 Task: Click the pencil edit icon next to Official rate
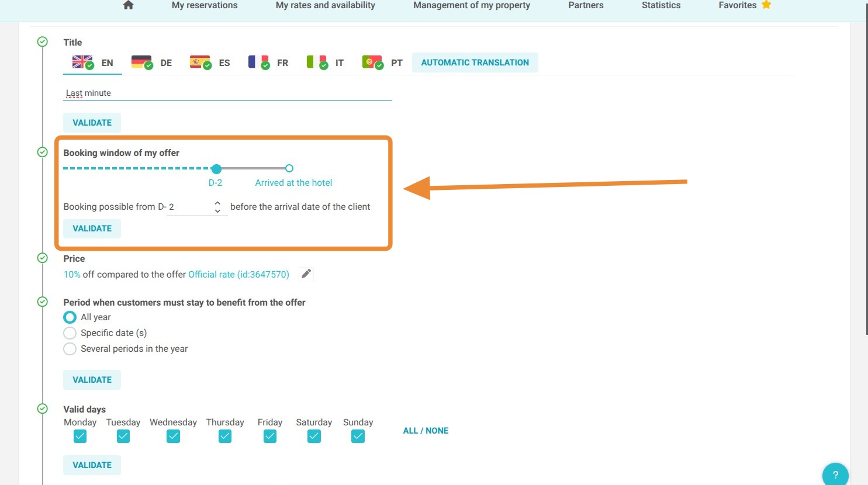(306, 274)
